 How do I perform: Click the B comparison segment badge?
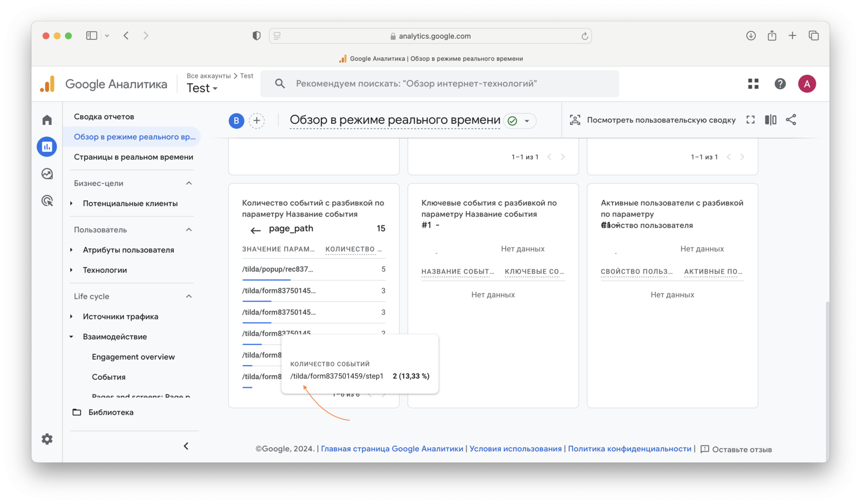pyautogui.click(x=236, y=121)
